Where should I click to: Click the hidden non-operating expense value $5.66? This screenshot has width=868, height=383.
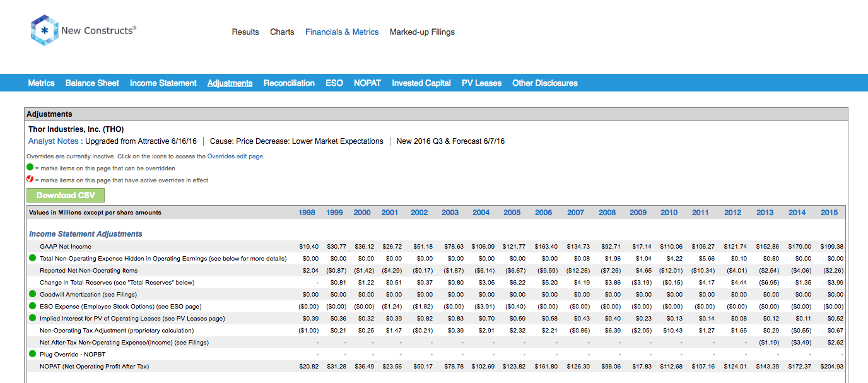(706, 259)
